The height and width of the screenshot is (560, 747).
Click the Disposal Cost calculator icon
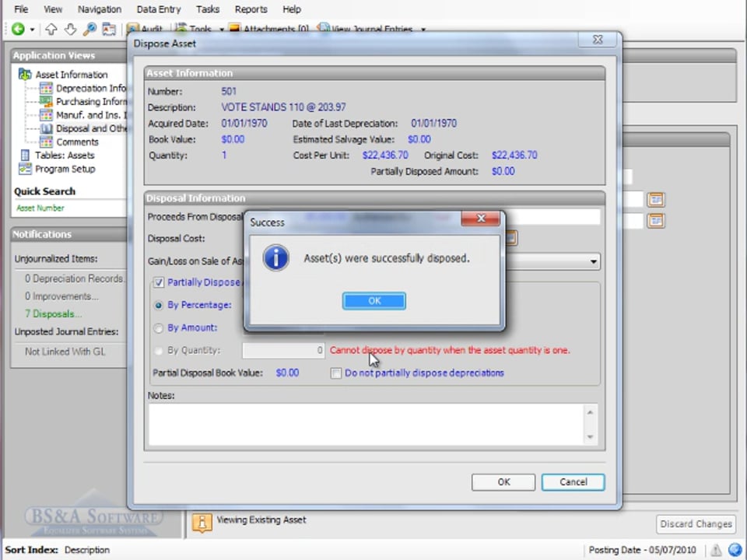(510, 238)
